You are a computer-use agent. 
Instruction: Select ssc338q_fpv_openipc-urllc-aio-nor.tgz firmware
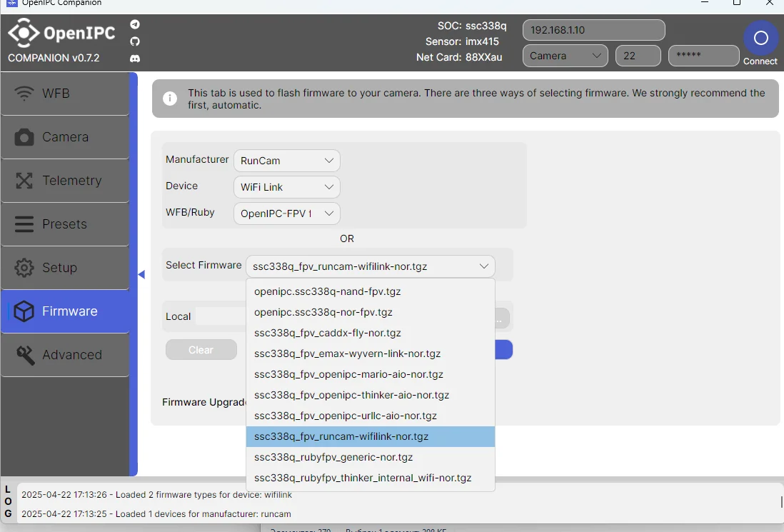tap(371, 416)
